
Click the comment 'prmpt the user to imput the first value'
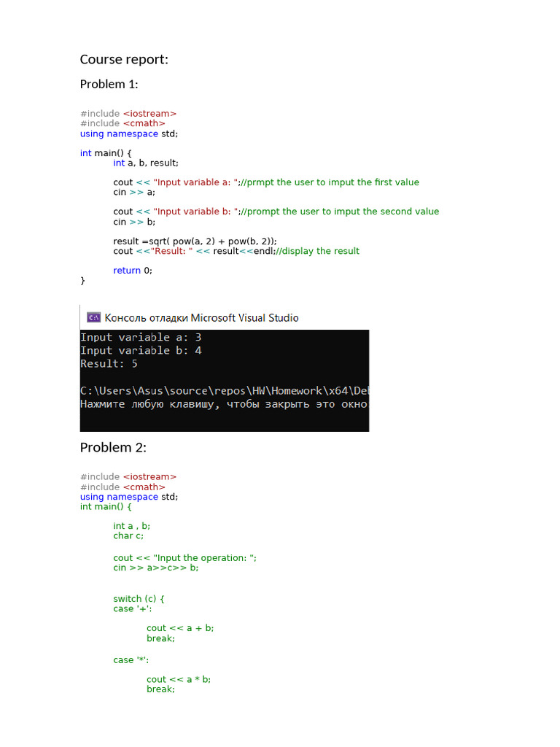pos(332,182)
